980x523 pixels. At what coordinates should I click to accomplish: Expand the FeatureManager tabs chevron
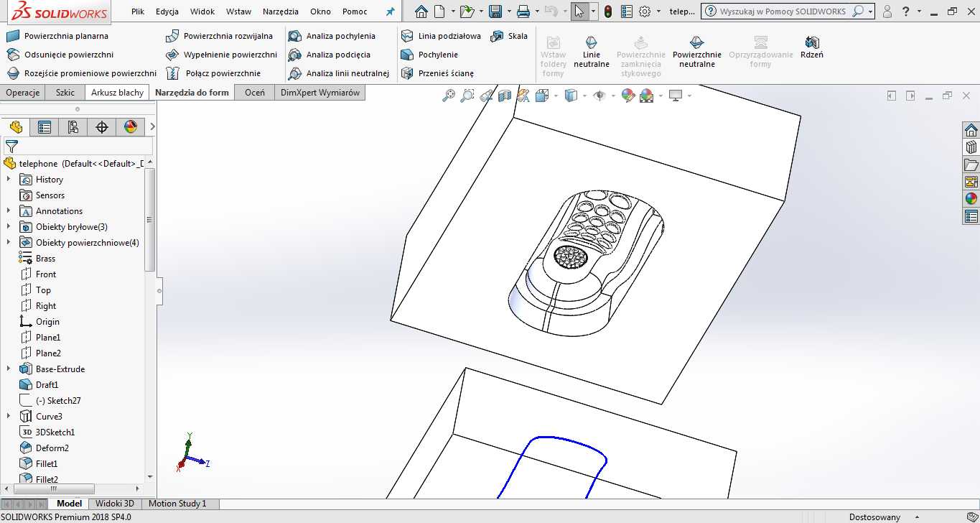coord(152,127)
